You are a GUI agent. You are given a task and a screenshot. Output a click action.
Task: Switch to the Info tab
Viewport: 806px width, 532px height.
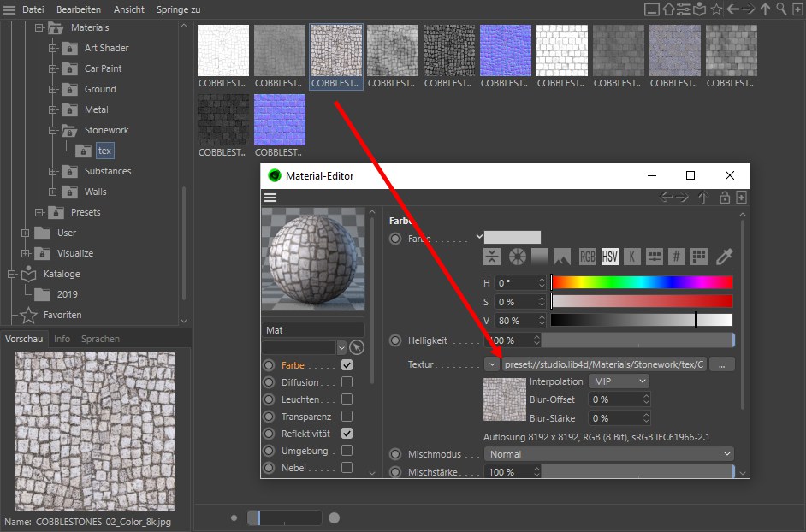click(x=62, y=339)
